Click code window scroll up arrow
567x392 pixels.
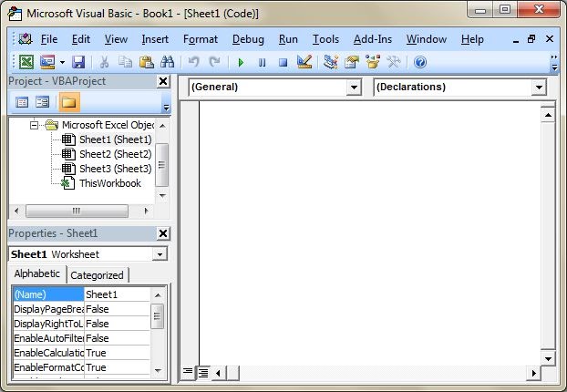point(548,115)
